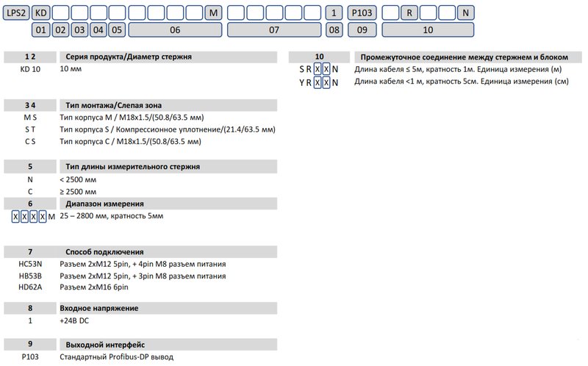Click the ≥ 2500 мм value
588x366 pixels.
[x=78, y=192]
